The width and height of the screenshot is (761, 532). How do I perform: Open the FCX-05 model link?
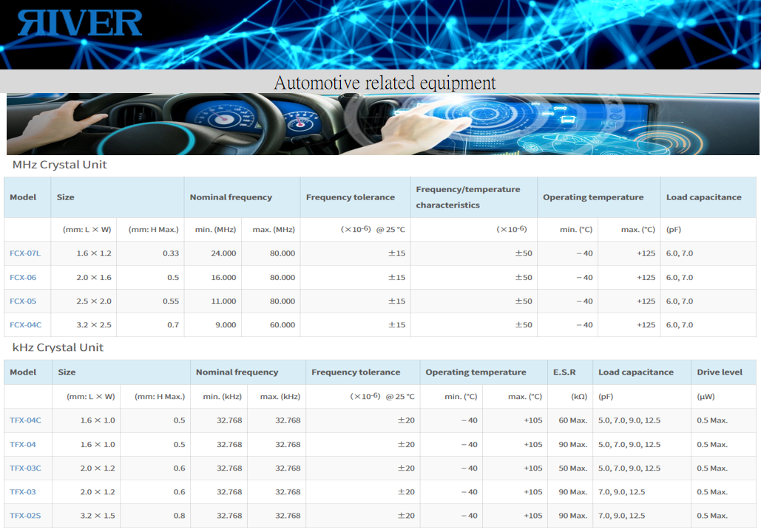(x=23, y=301)
